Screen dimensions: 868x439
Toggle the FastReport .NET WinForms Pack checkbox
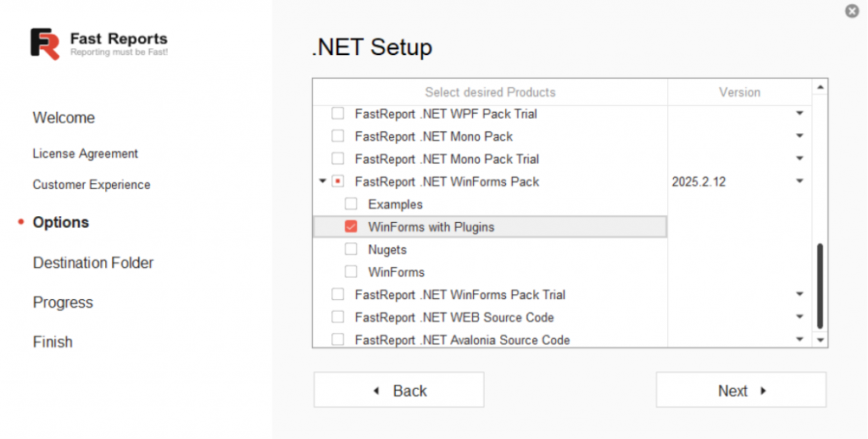[x=338, y=181]
